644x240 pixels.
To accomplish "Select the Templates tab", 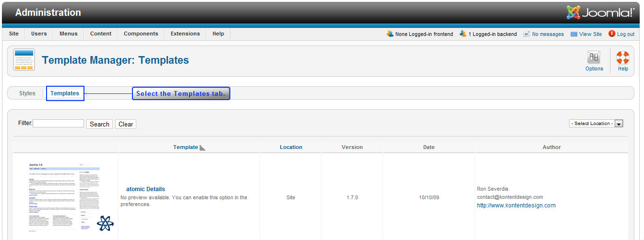I will point(65,93).
